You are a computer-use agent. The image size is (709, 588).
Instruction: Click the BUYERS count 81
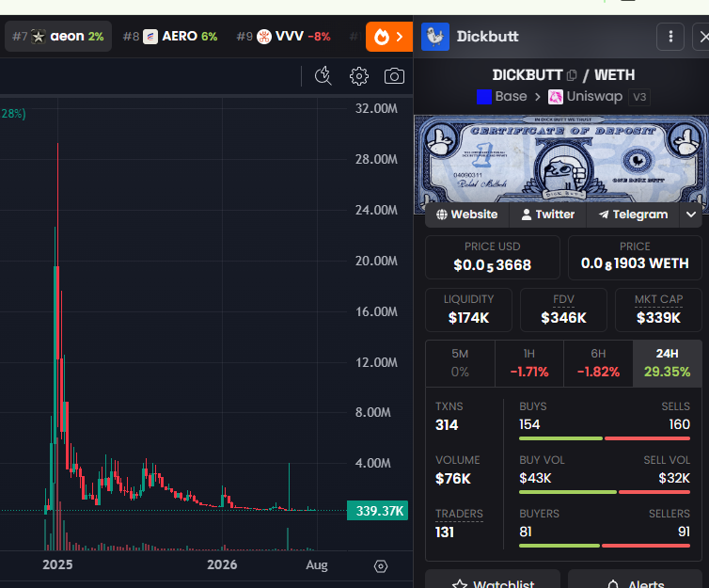526,532
